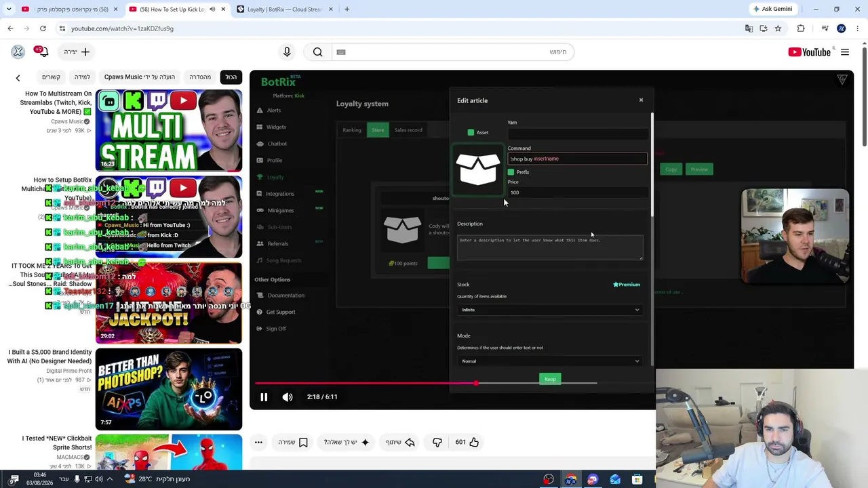Open the site information icon in the address bar
Screen dimensions: 868x488
tap(62, 28)
